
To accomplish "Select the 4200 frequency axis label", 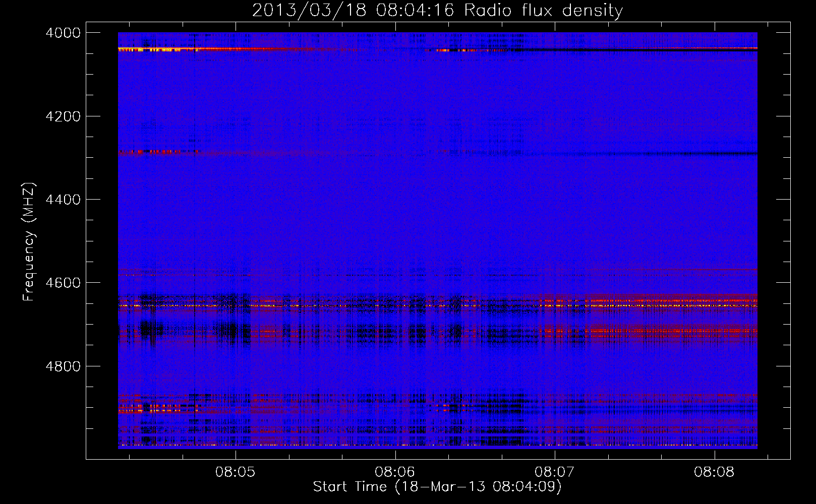I will [x=63, y=116].
